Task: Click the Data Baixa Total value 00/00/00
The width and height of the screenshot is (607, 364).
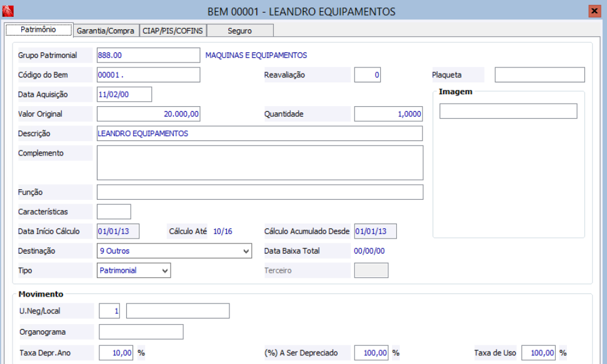Action: pos(369,250)
